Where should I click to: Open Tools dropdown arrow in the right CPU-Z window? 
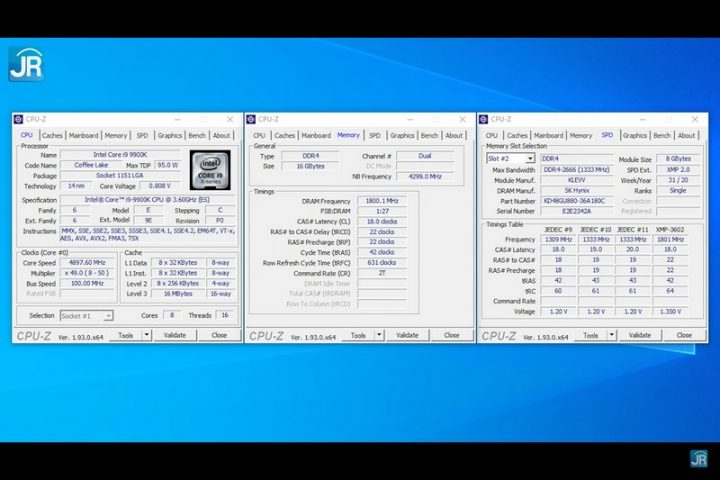click(612, 335)
